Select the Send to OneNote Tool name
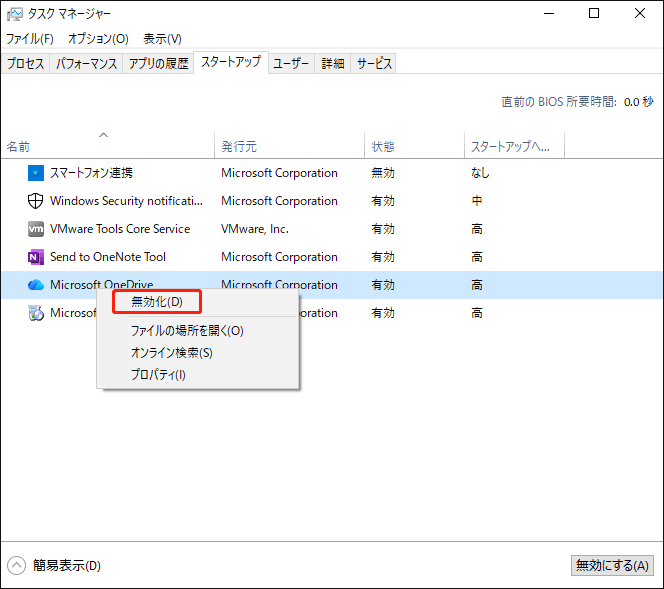 108,257
